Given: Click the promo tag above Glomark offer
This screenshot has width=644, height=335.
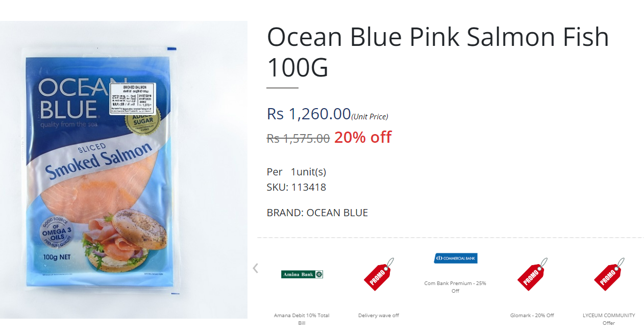Looking at the screenshot, I should tap(532, 274).
